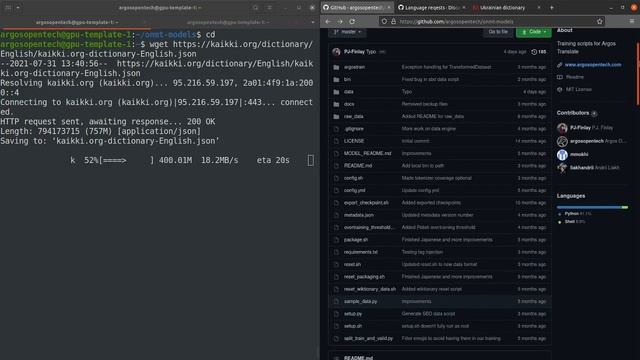Click the argostrain folder icon
Viewport: 640px width, 360px height.
pyautogui.click(x=336, y=67)
